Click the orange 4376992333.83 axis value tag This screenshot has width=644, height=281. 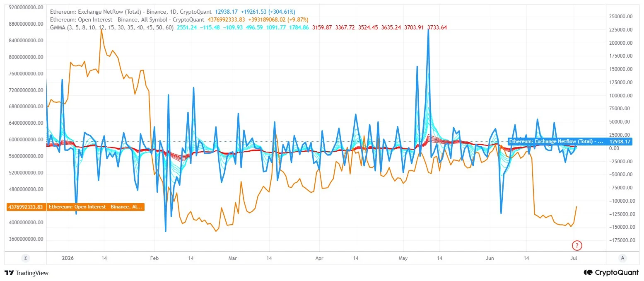pos(25,207)
